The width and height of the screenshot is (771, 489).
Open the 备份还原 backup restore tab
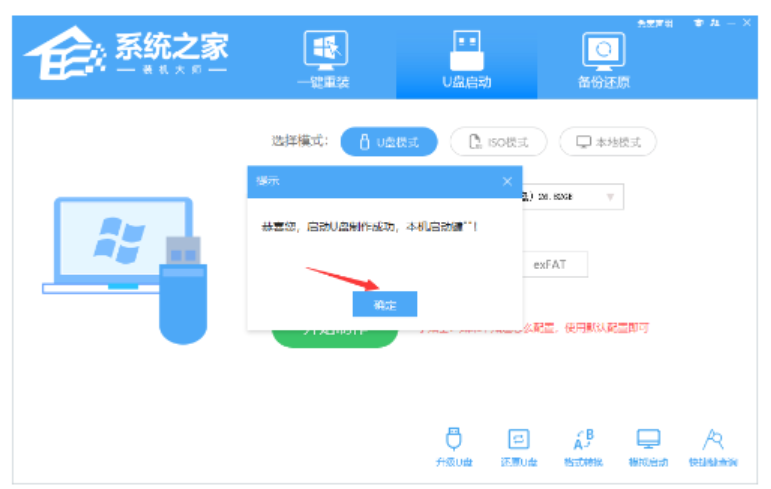pyautogui.click(x=603, y=60)
